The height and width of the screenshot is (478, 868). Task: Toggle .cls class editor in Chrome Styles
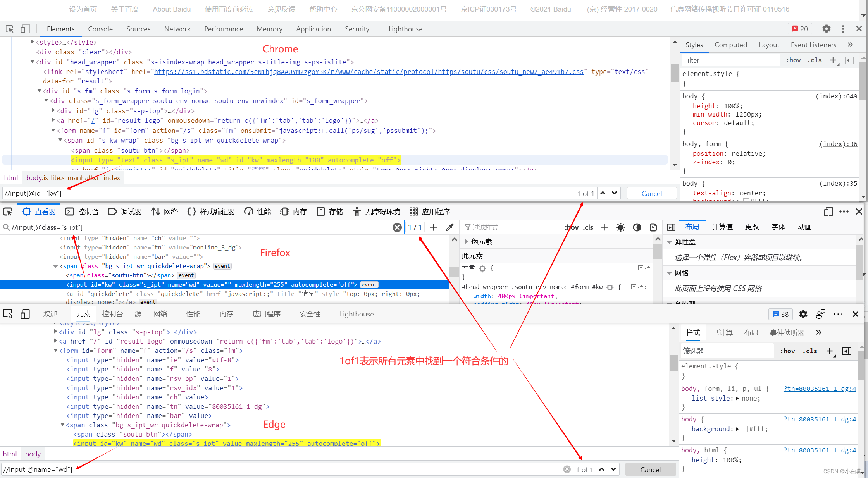click(x=815, y=60)
